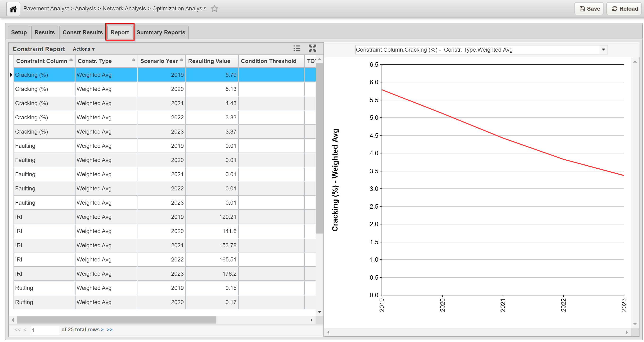
Task: Click the list view icon in Constraint Report
Action: (x=297, y=49)
